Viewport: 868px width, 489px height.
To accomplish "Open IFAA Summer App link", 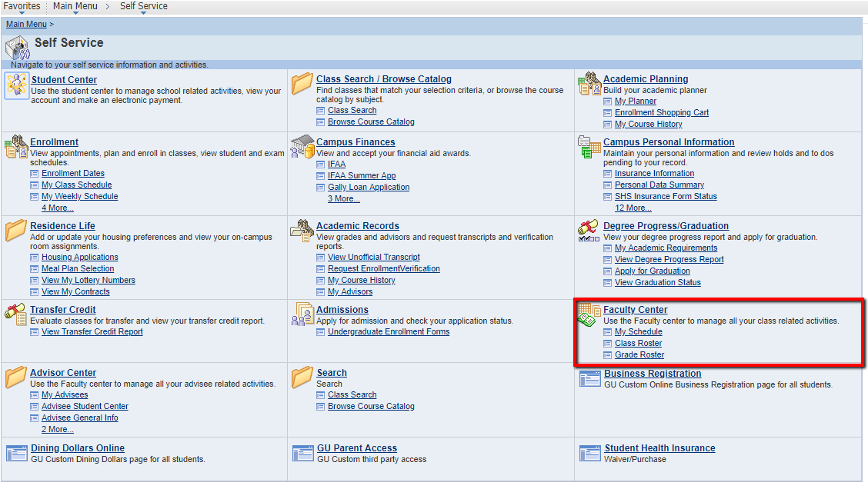I will (x=362, y=176).
